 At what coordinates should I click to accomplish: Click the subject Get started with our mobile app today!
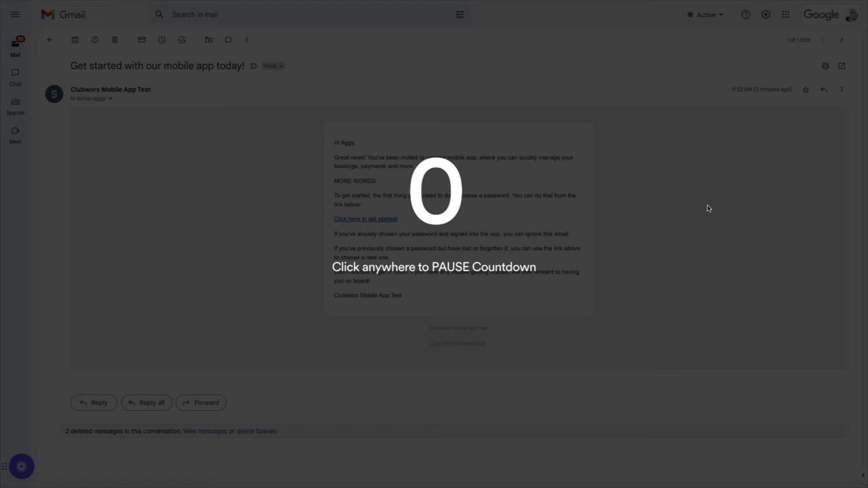pos(157,66)
